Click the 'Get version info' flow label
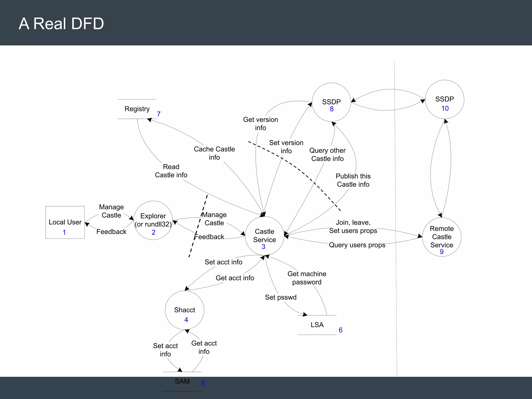Screen dimensions: 532x399 (261, 124)
